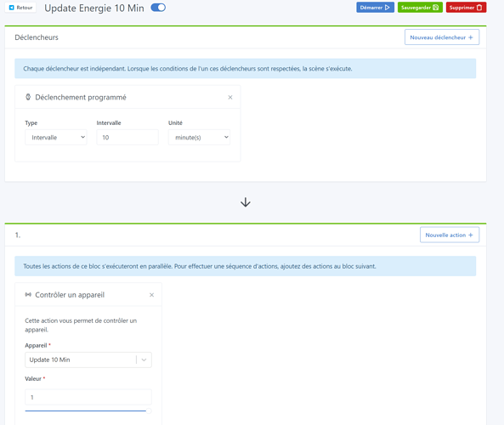This screenshot has width=504, height=425.
Task: Save the scene with Sauvegarder
Action: pos(420,8)
